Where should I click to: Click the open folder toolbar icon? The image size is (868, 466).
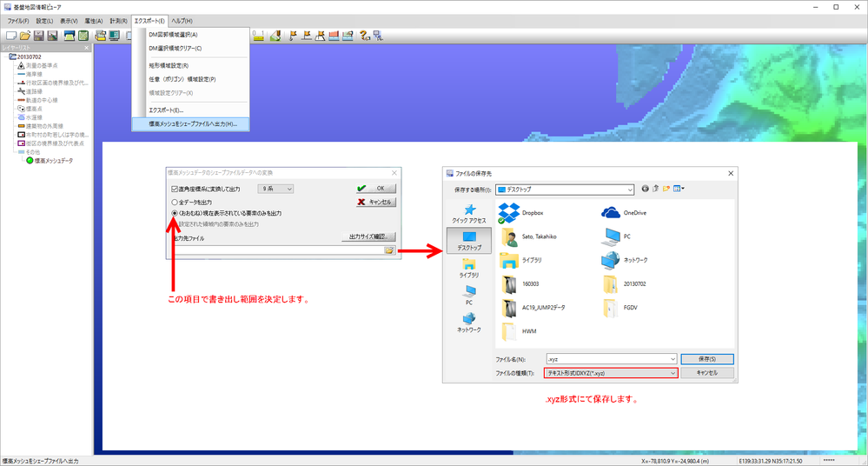(x=25, y=36)
